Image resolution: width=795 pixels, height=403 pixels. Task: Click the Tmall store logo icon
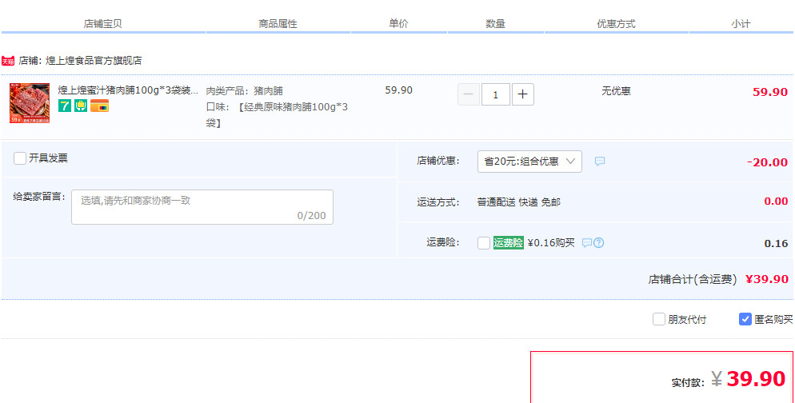[8, 60]
